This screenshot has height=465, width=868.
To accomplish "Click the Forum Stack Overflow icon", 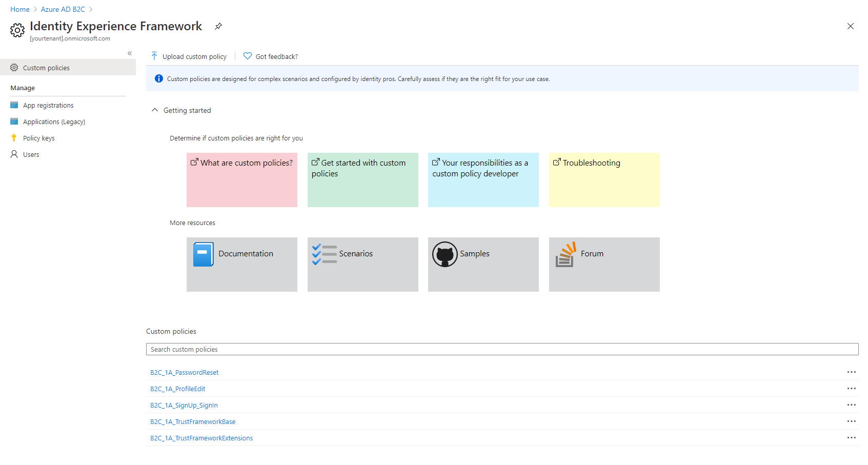I will (x=566, y=254).
